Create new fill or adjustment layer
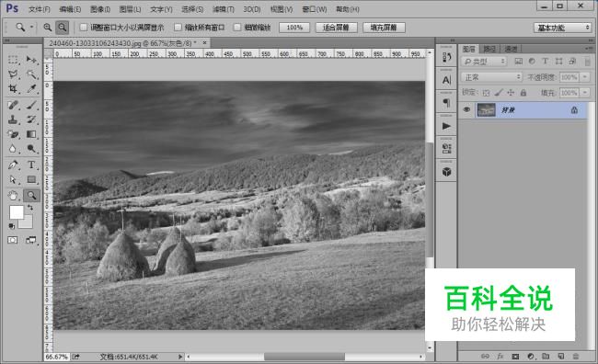Image resolution: width=598 pixels, height=364 pixels. click(531, 357)
